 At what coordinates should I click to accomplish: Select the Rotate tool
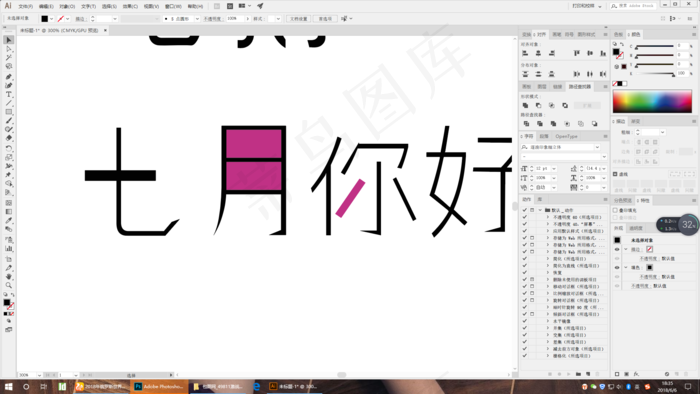click(x=8, y=148)
